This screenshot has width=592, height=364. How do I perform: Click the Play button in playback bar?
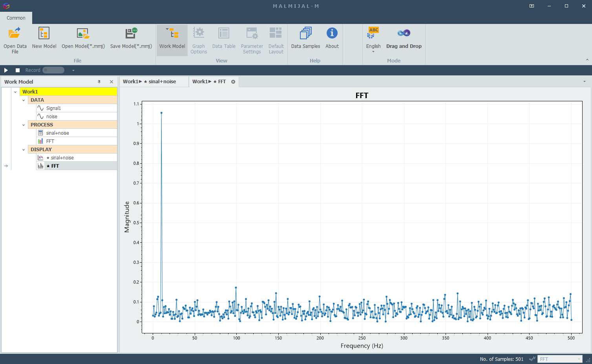click(6, 70)
